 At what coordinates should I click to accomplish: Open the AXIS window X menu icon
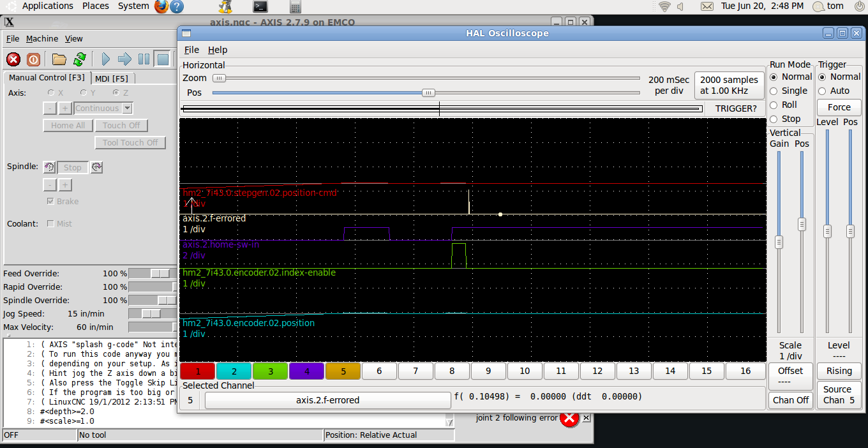tap(9, 22)
